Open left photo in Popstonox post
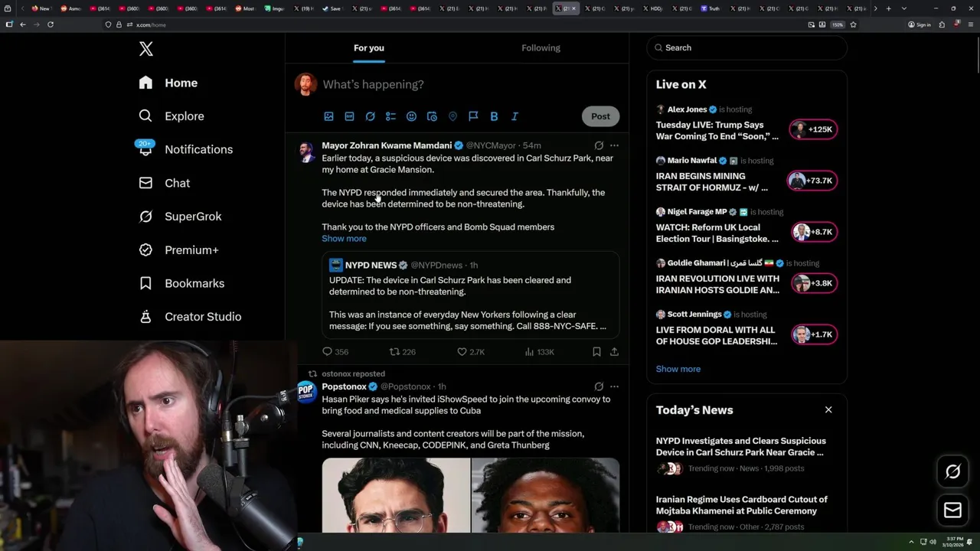 396,495
